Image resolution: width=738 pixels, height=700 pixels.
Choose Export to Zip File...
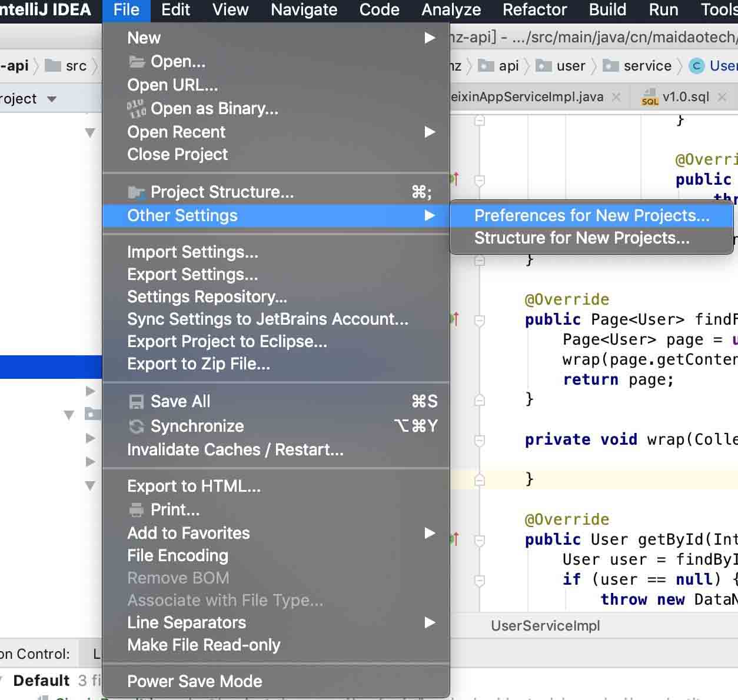tap(276, 364)
